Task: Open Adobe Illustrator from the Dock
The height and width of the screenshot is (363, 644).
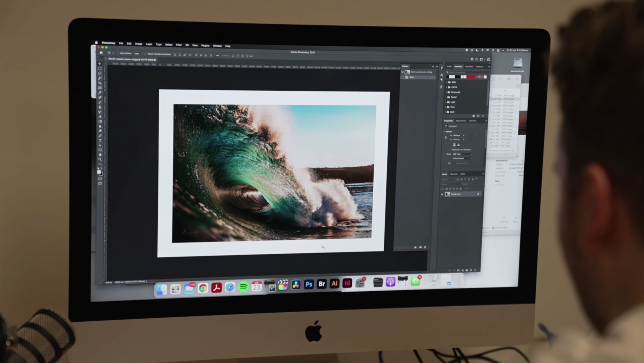Action: (334, 284)
